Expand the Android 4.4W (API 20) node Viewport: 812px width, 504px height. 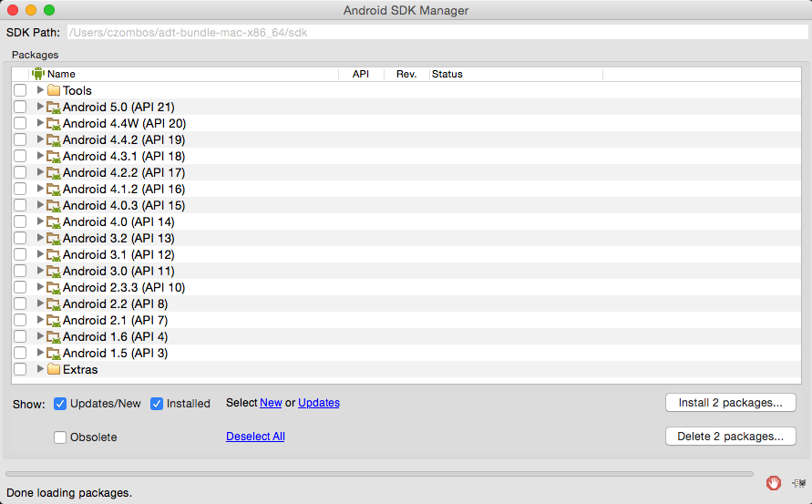[40, 123]
